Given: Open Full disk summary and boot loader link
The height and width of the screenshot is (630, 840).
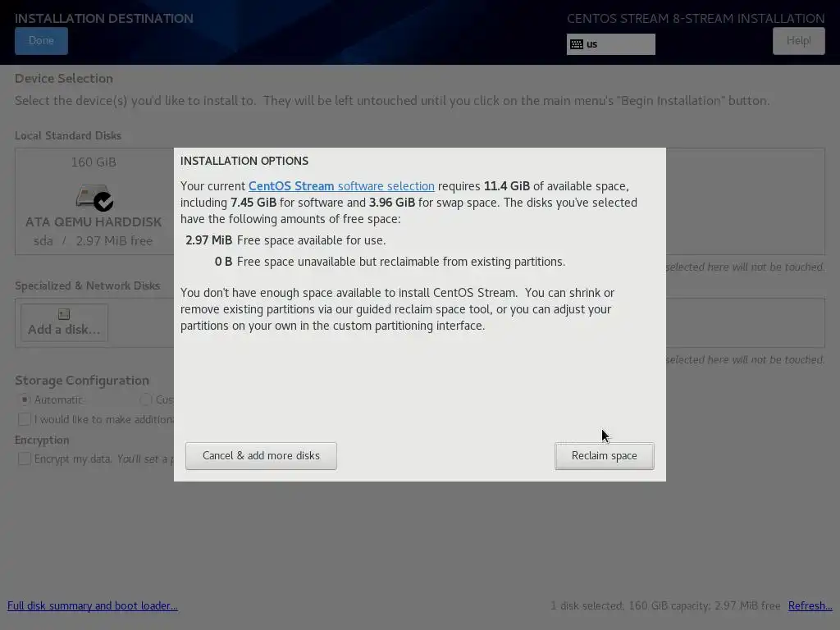Looking at the screenshot, I should click(93, 605).
